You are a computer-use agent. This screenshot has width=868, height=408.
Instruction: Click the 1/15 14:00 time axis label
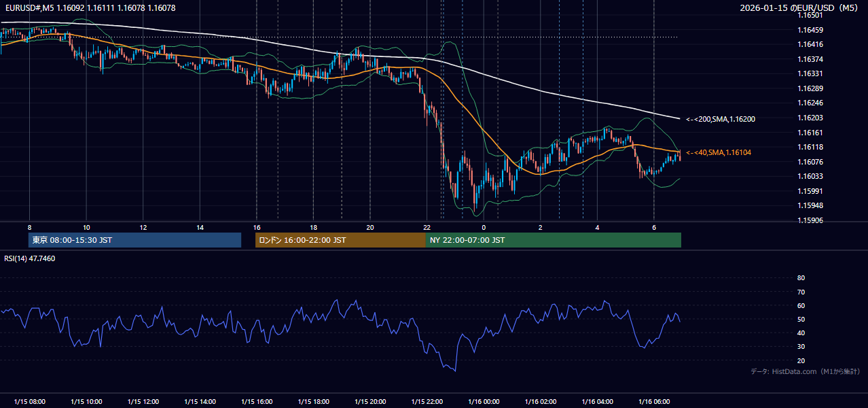pyautogui.click(x=200, y=402)
